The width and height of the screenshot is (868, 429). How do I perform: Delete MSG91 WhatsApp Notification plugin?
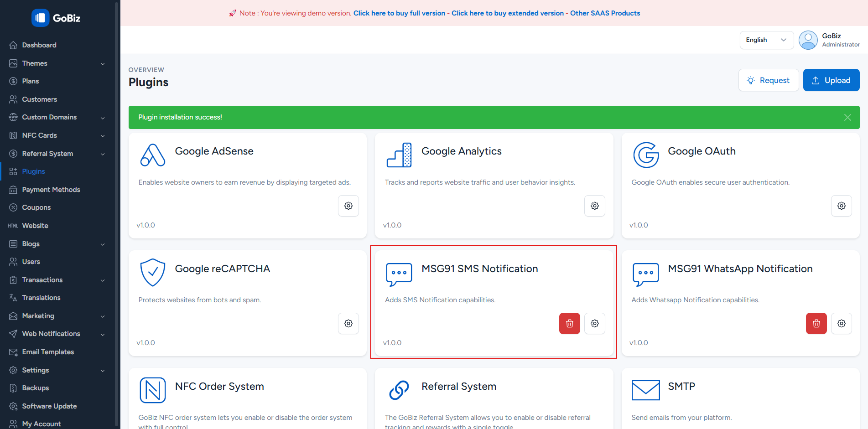[816, 324]
